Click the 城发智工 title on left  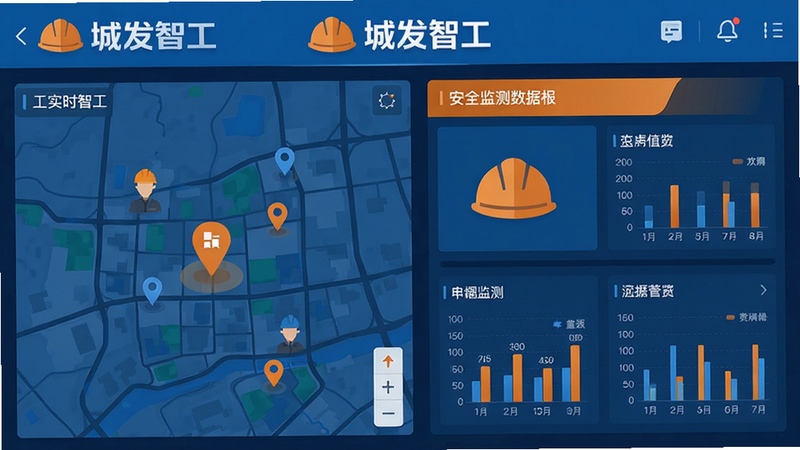(x=154, y=36)
